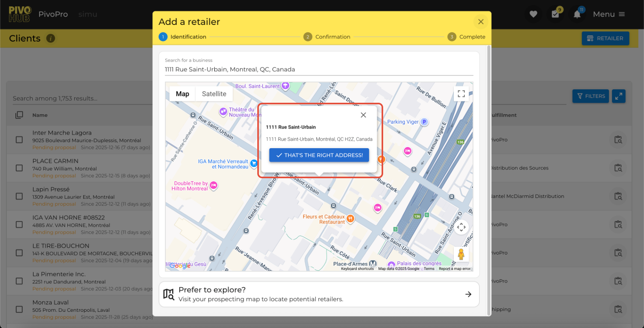Click the Name column header
The image size is (644, 328).
[x=40, y=115]
